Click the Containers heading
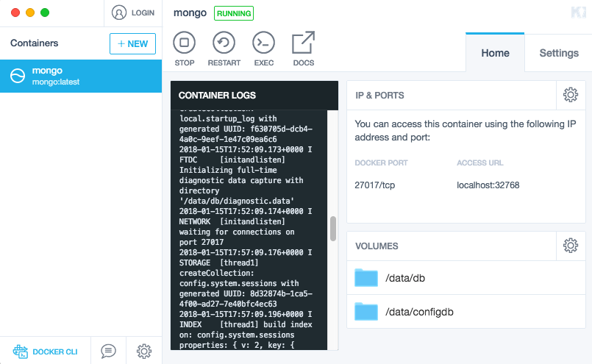592x364 pixels. (35, 43)
